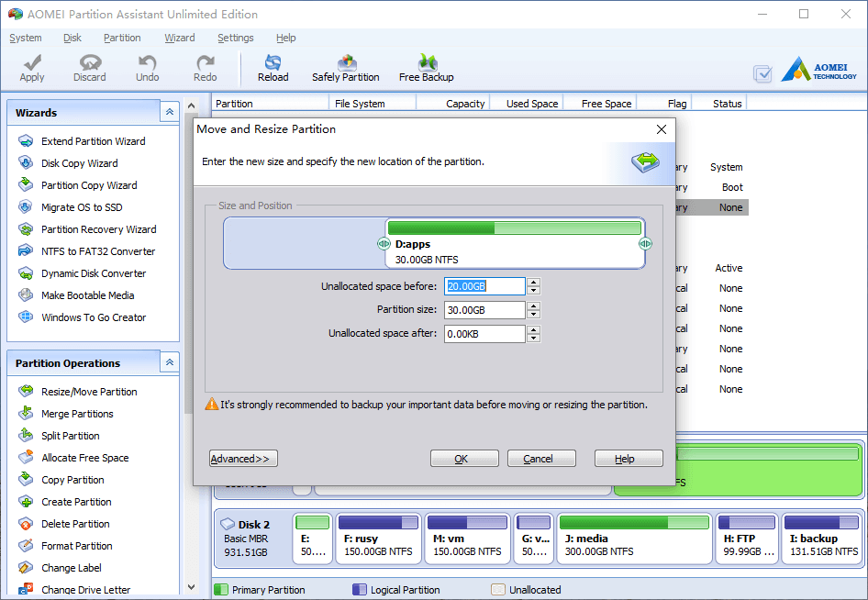868x600 pixels.
Task: Collapse the Partition Operations panel
Action: point(170,362)
